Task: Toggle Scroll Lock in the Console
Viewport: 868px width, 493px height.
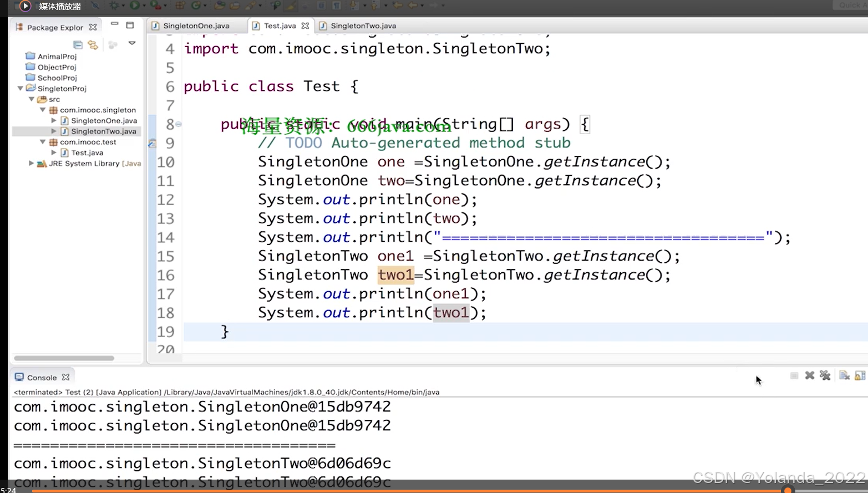Action: click(860, 376)
